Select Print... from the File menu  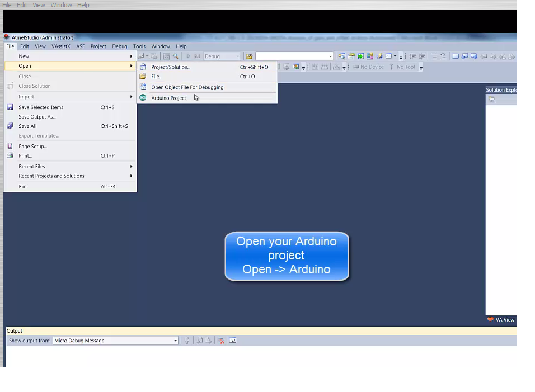[x=70, y=156]
